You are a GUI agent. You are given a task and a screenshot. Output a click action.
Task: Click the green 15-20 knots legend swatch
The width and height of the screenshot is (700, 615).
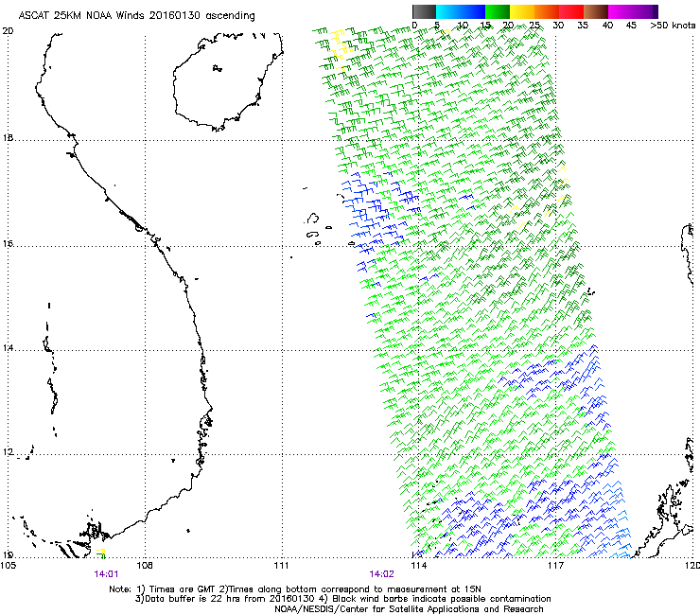click(498, 11)
